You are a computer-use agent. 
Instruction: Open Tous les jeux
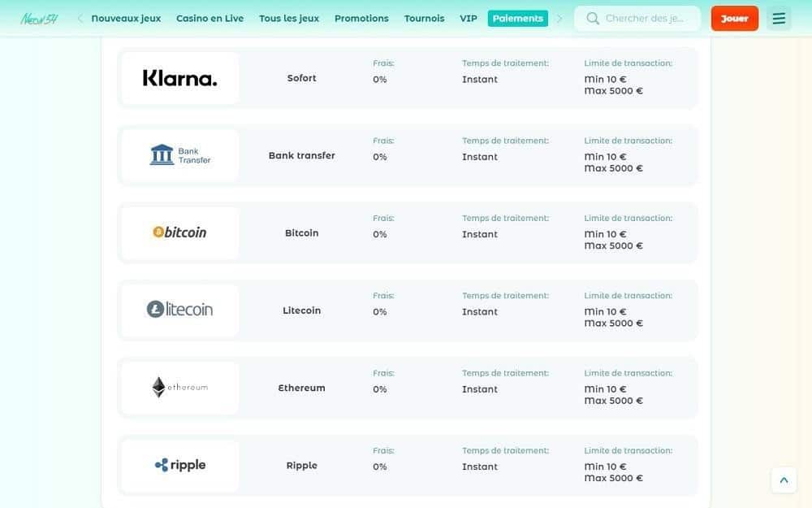pyautogui.click(x=289, y=19)
